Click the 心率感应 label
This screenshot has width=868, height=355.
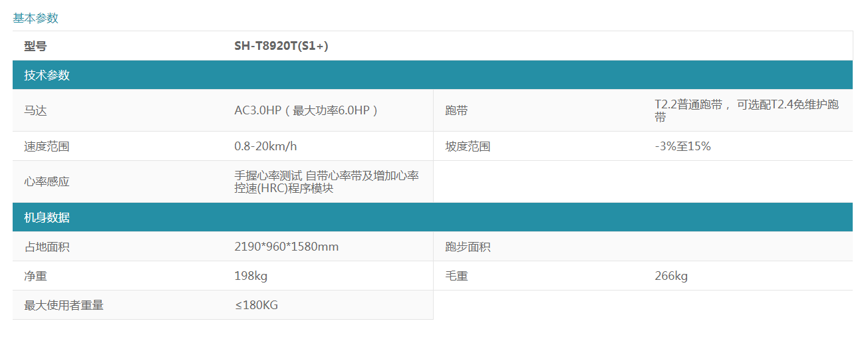point(47,181)
